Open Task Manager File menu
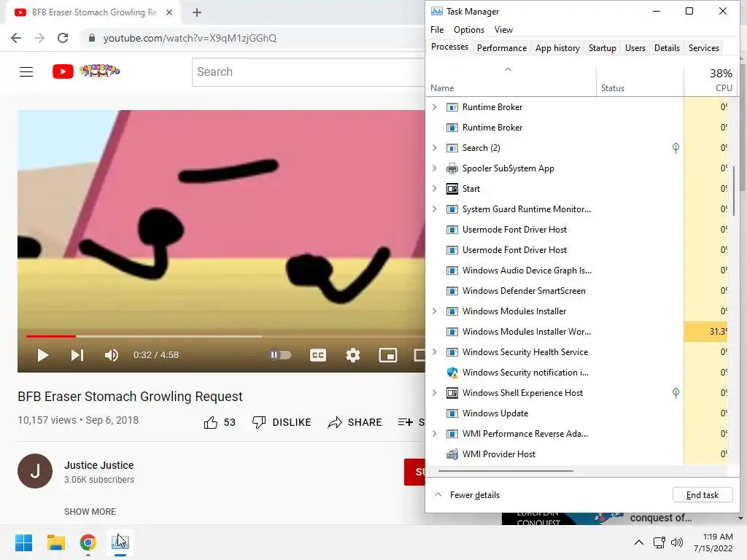Screen dimensions: 747x560 click(437, 29)
